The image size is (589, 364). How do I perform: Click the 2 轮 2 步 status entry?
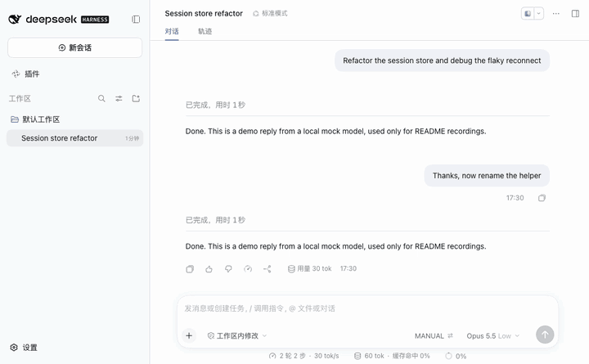[303, 356]
